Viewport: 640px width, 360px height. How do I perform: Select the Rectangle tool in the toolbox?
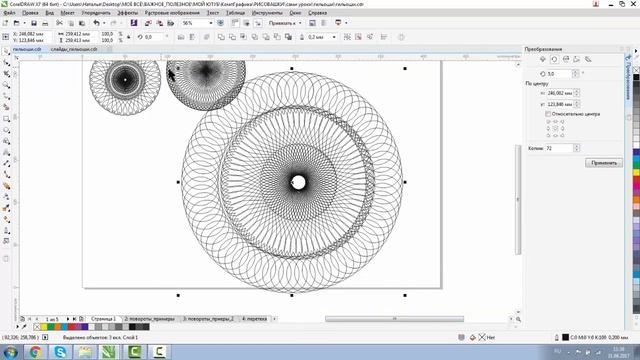[6, 119]
